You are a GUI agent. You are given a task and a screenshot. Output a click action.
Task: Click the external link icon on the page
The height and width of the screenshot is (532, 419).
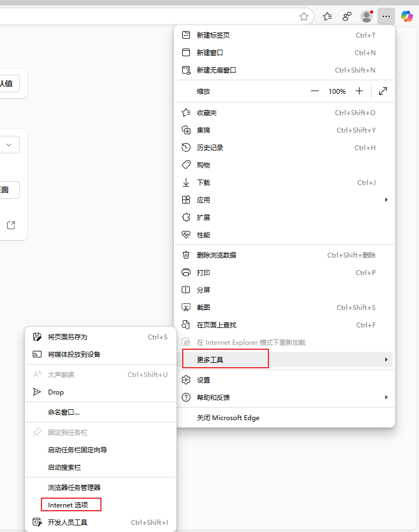tap(11, 225)
